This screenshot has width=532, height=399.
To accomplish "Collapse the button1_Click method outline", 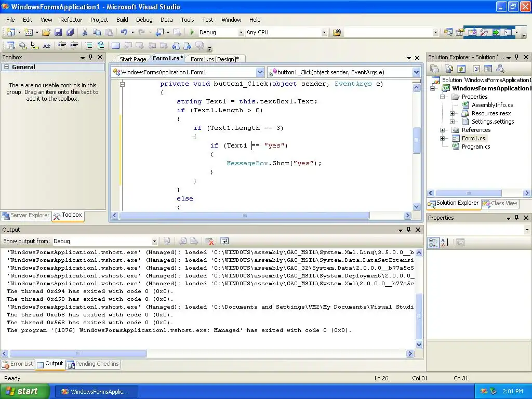I will [123, 84].
